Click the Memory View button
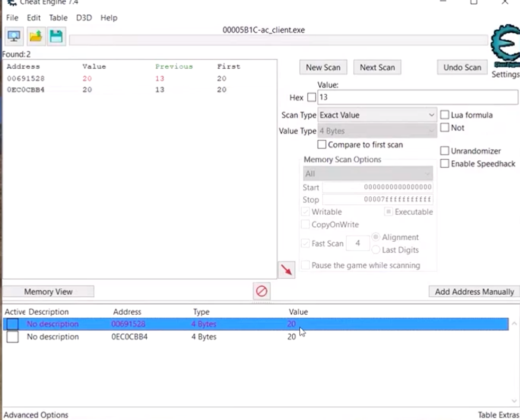This screenshot has height=420, width=520. pyautogui.click(x=48, y=291)
